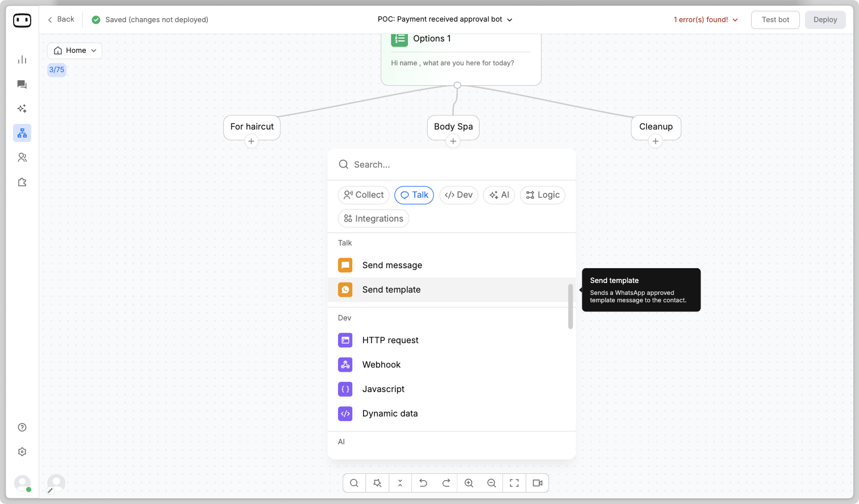This screenshot has height=504, width=859.
Task: Click the block list scrollbar thumb
Action: click(570, 307)
